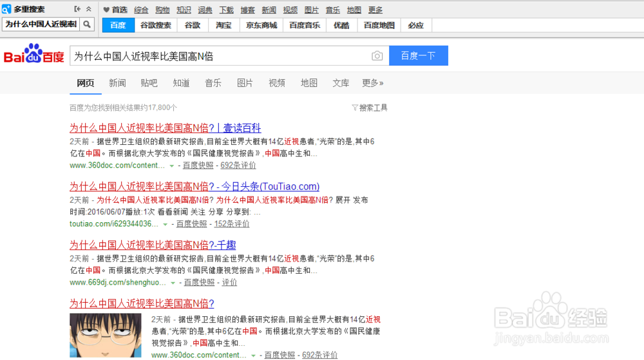Image resolution: width=644 pixels, height=360 pixels.
Task: Switch to the 京东商城 engine tab
Action: [x=261, y=26]
